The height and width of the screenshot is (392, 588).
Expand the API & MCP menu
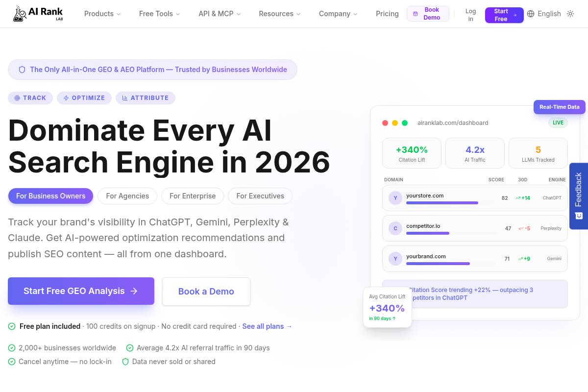coord(220,14)
